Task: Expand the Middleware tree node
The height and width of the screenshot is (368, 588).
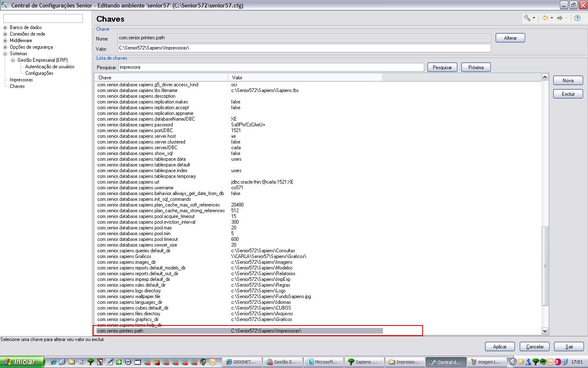Action: [5, 41]
